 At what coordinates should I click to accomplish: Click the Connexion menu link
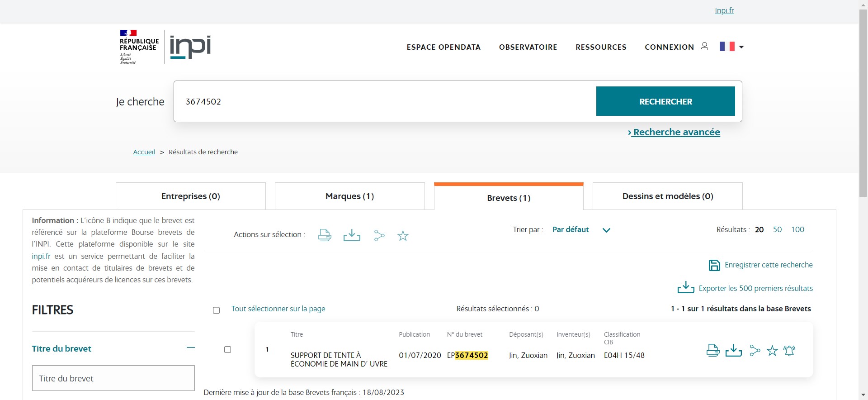(x=669, y=47)
